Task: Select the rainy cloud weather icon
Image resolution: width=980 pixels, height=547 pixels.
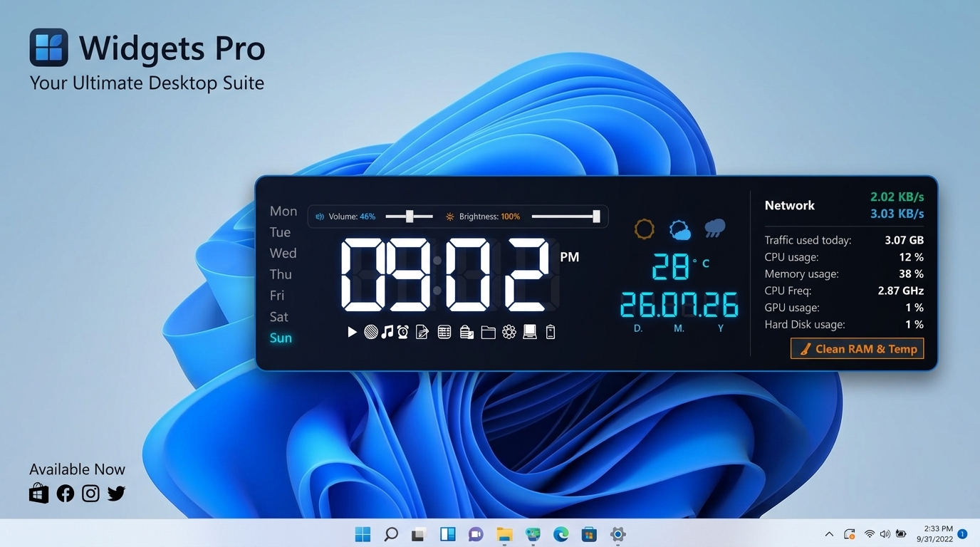Action: pyautogui.click(x=715, y=229)
